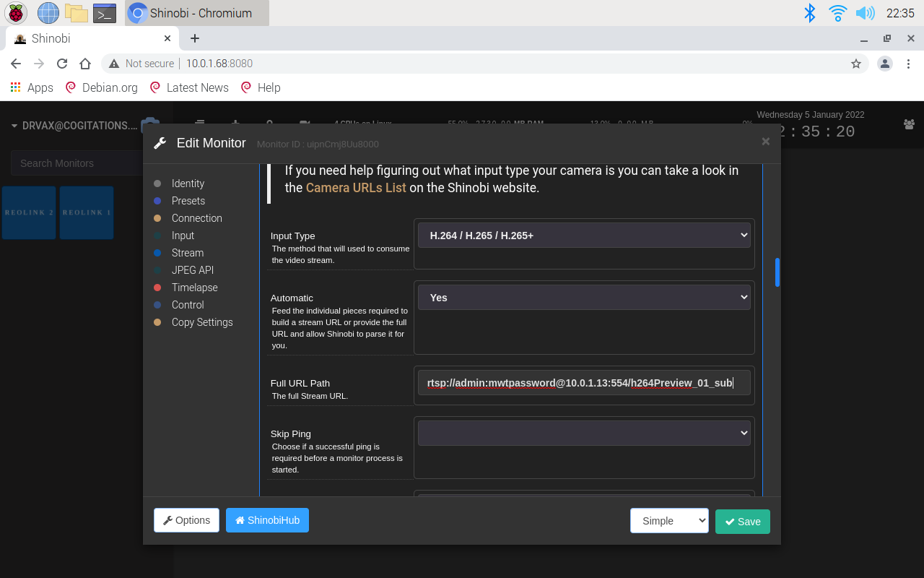Open the Skip Ping dropdown
The height and width of the screenshot is (578, 924).
point(584,433)
